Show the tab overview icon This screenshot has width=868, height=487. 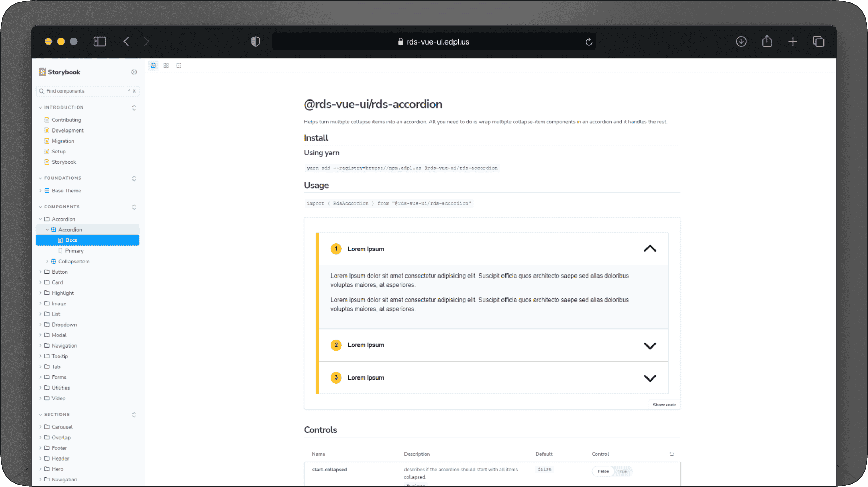(x=819, y=42)
